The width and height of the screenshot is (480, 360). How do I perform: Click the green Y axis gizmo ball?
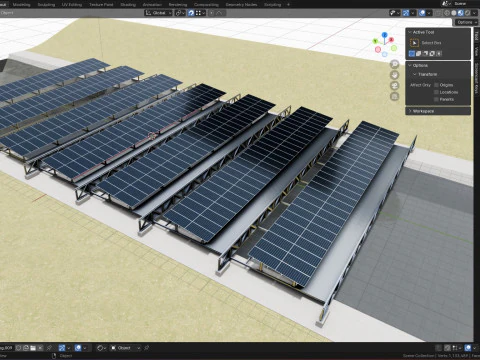(x=375, y=41)
